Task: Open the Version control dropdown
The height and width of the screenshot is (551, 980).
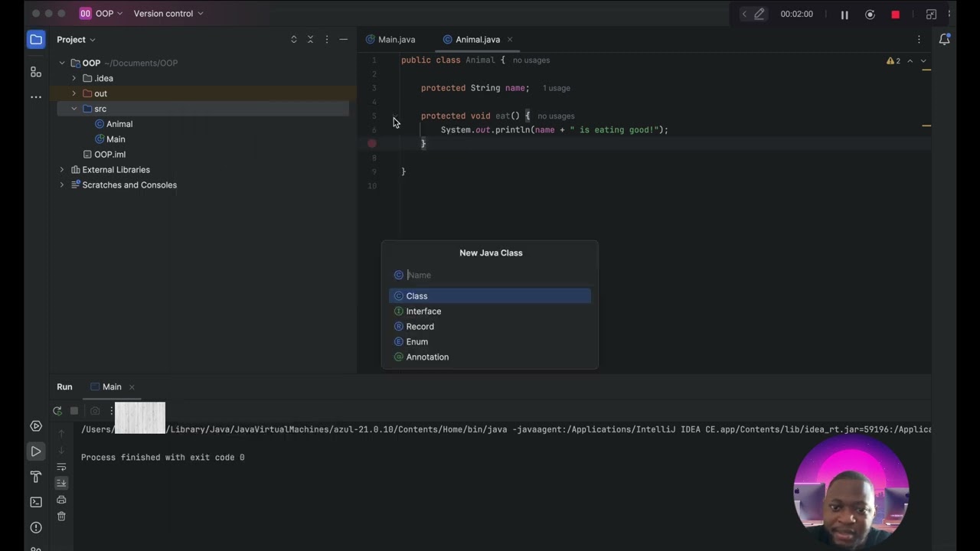Action: point(168,14)
